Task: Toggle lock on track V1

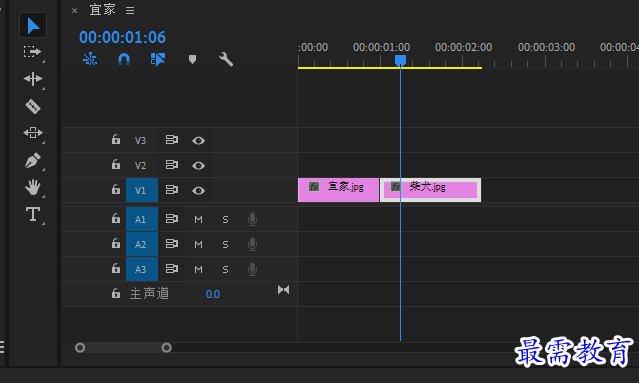Action: pos(116,189)
